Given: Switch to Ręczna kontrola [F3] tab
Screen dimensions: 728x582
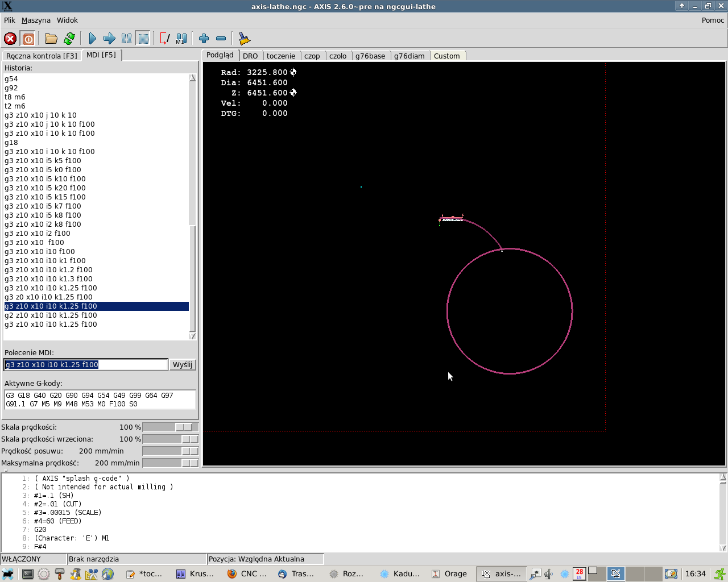Looking at the screenshot, I should (42, 56).
